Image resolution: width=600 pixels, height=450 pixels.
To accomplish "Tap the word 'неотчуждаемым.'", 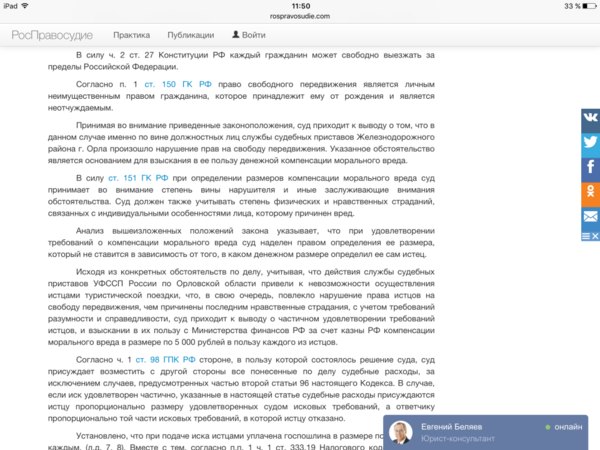I will [80, 108].
